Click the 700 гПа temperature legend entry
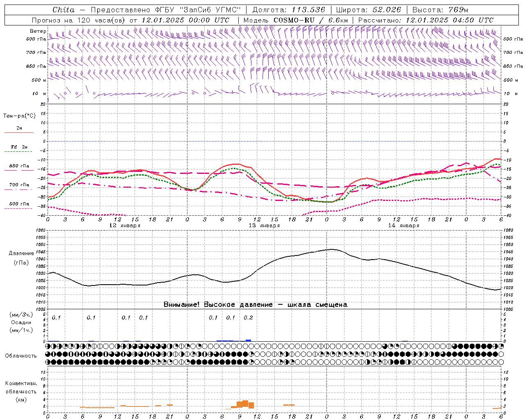The image size is (525, 420). pos(19,185)
